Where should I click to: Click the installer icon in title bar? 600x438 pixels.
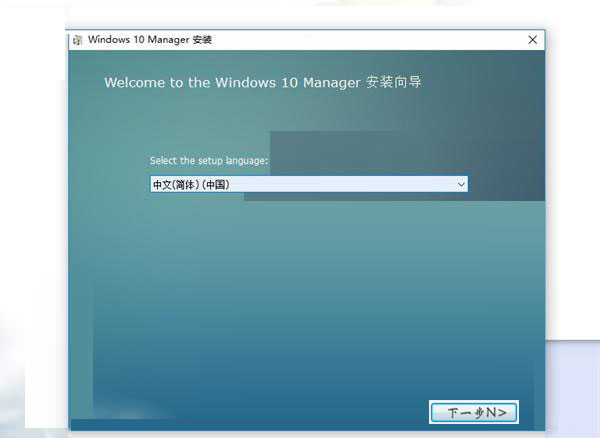[78, 40]
